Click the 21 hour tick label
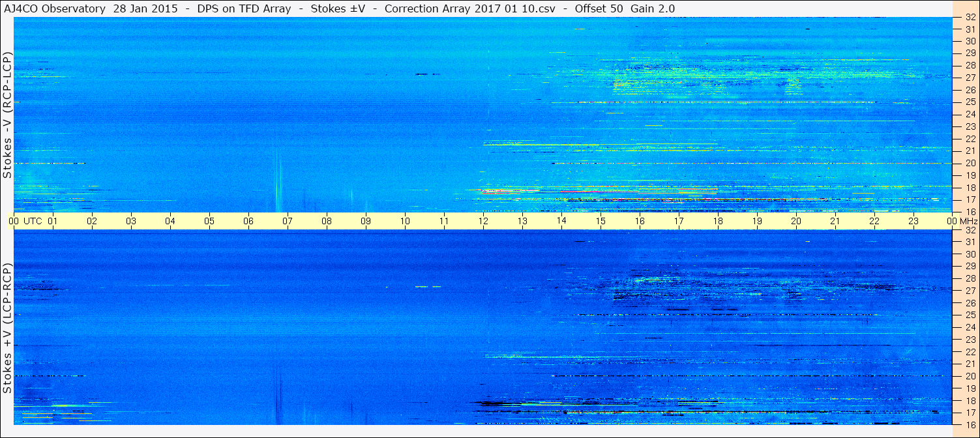Screen dimensions: 980x438 835,221
